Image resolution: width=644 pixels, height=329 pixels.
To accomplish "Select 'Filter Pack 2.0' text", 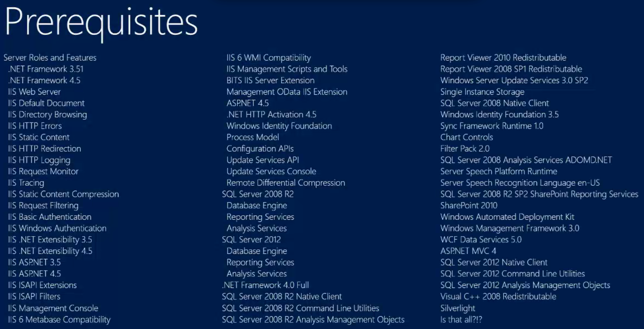I will pyautogui.click(x=465, y=149).
